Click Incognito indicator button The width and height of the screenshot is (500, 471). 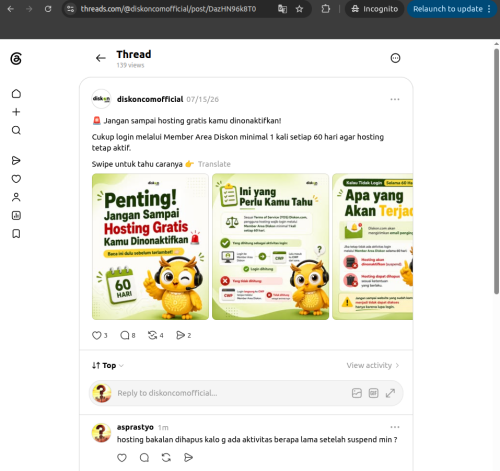click(374, 9)
